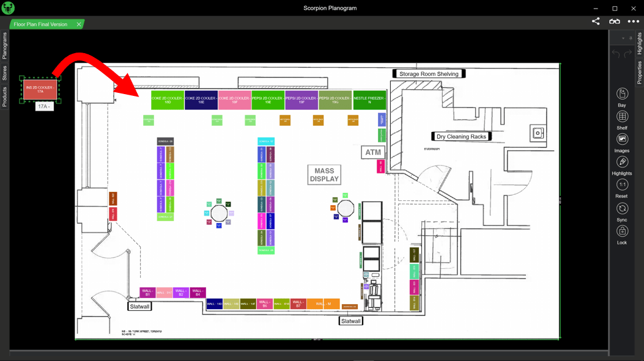This screenshot has width=644, height=361.
Task: Pin the right side panel
Action: [631, 38]
